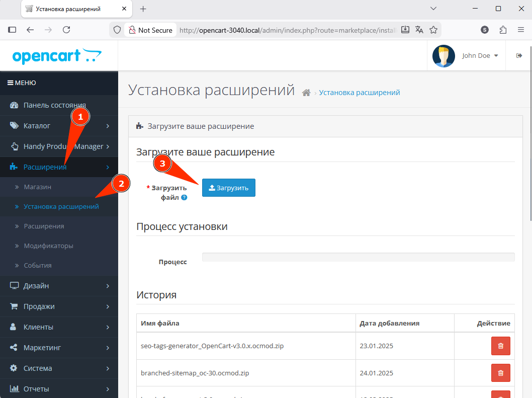Click the help icon beside Загрузить файл
The image size is (532, 398).
point(184,197)
